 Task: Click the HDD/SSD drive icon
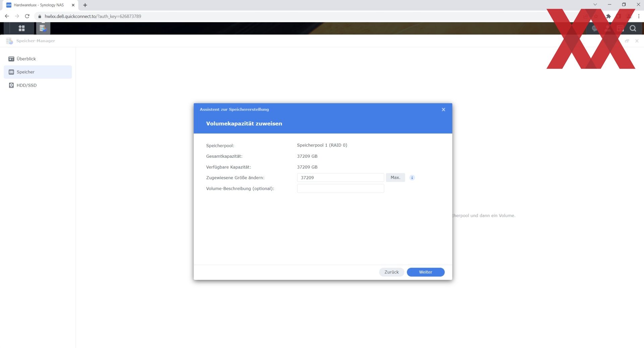(11, 85)
